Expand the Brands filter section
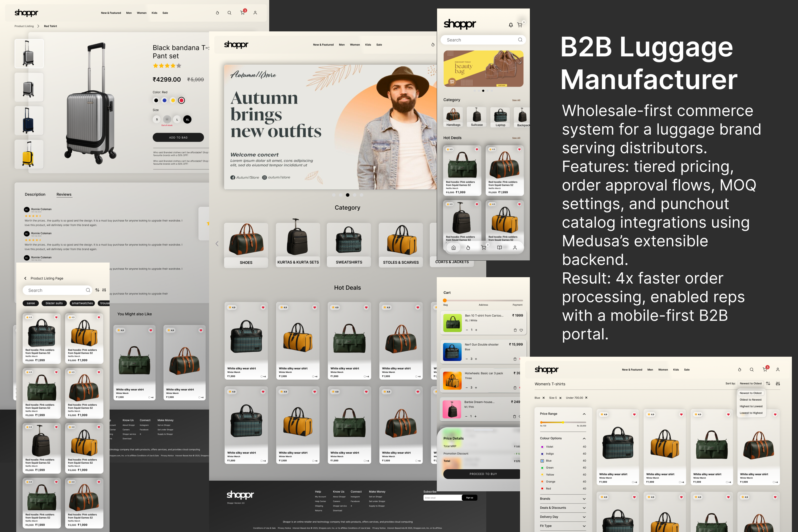The width and height of the screenshot is (798, 532). tap(584, 499)
